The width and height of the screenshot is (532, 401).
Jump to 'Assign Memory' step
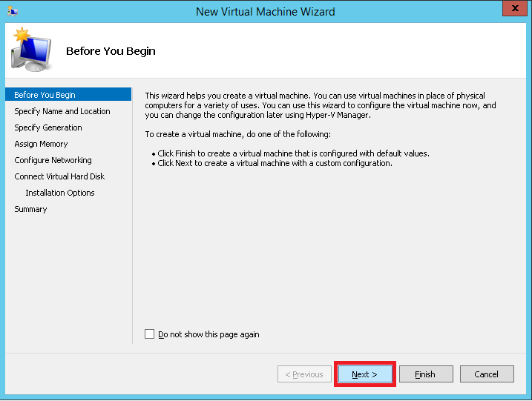point(41,144)
